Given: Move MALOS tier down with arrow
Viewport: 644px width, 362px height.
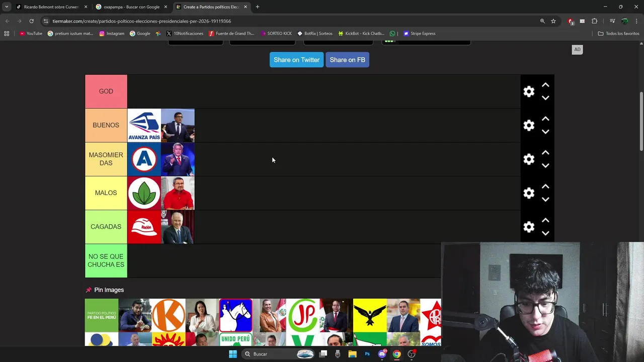Looking at the screenshot, I should point(545,200).
